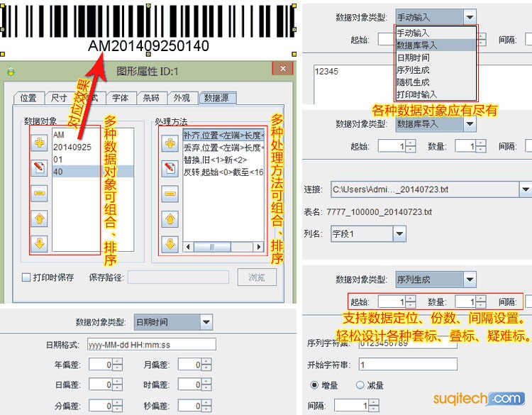Edit the selected processing method
The height and width of the screenshot is (415, 532).
tap(170, 168)
